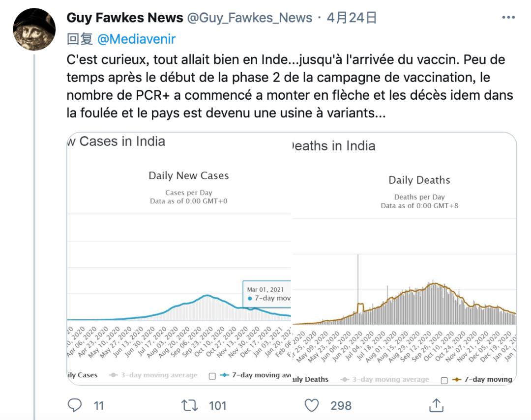Click the reply comment icon

(75, 405)
